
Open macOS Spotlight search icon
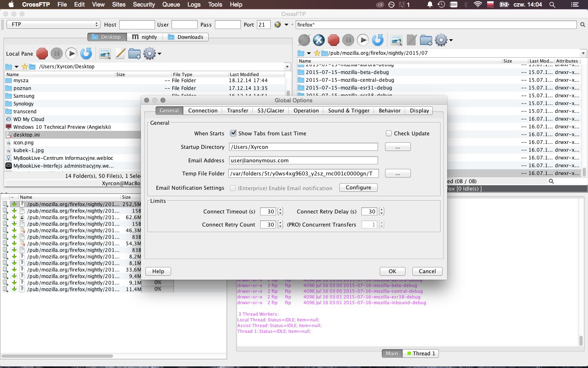click(x=552, y=4)
